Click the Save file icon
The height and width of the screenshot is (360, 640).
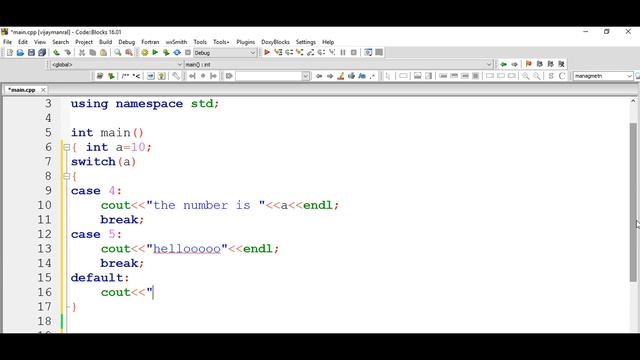[31, 53]
